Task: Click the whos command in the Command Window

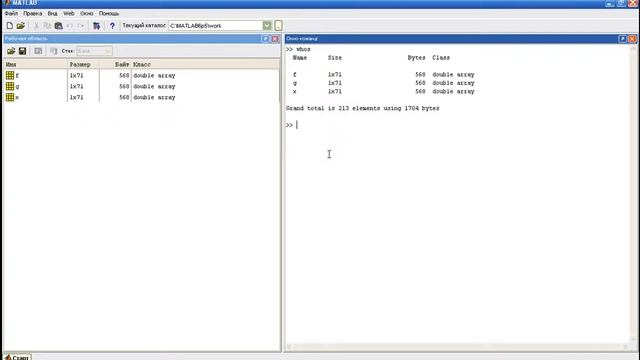Action: (x=303, y=49)
